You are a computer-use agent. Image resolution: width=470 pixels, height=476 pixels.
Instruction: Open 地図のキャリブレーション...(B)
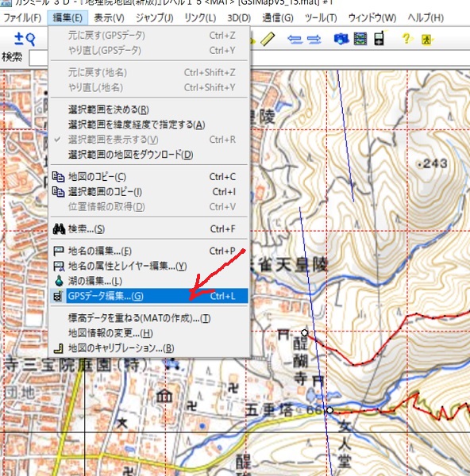coord(149,348)
